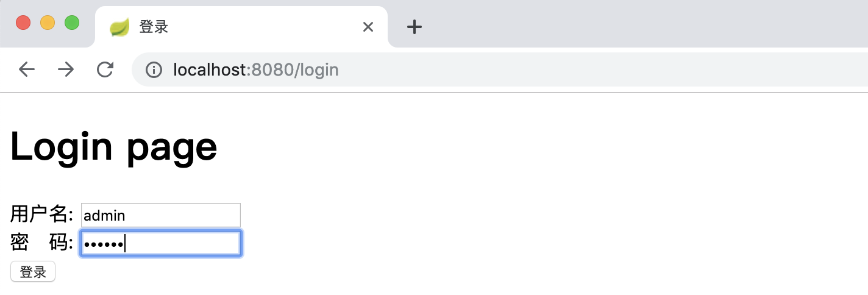Click the Spring leaf favicon on tab

(x=119, y=27)
